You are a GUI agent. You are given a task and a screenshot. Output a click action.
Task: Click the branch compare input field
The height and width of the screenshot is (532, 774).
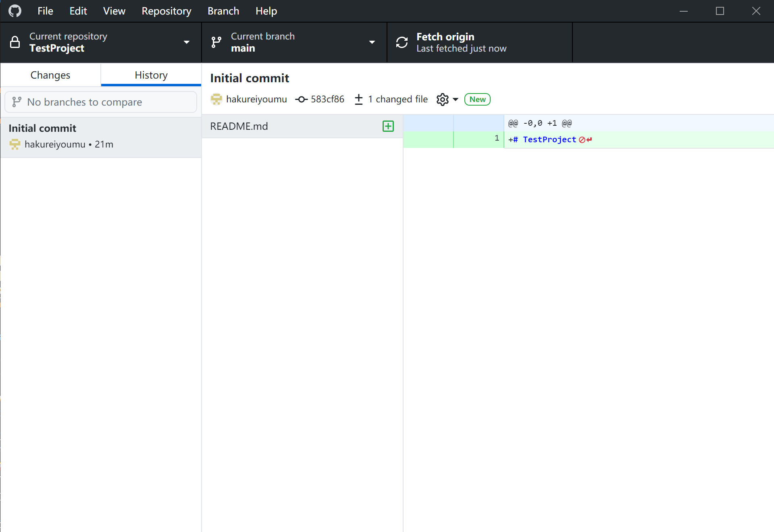point(101,102)
